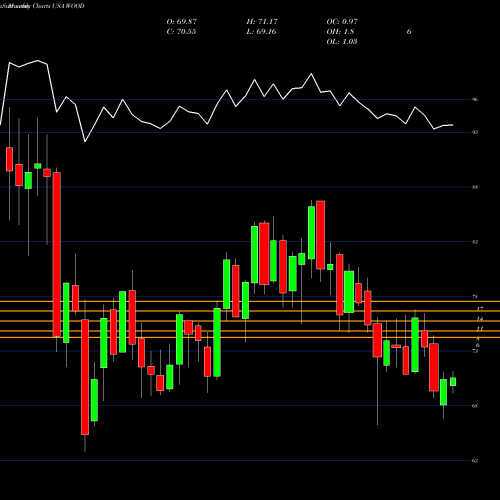Click the end of the white indicator line
500x500 pixels.
click(452, 125)
